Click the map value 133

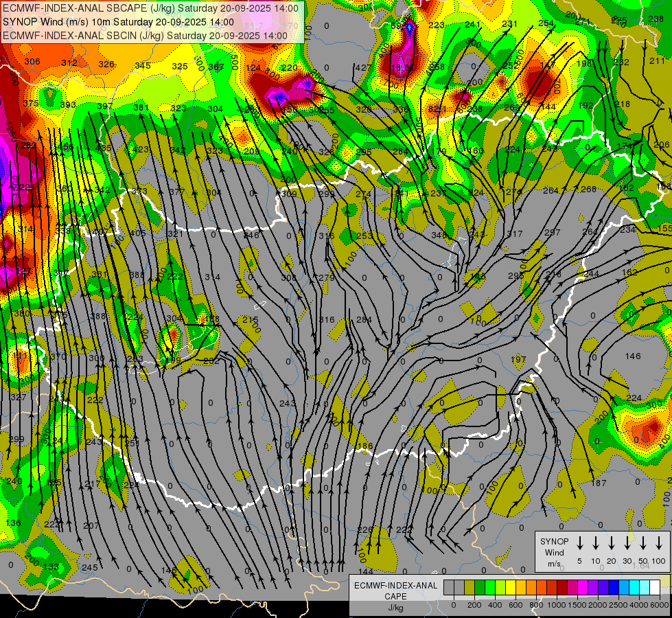(x=51, y=566)
